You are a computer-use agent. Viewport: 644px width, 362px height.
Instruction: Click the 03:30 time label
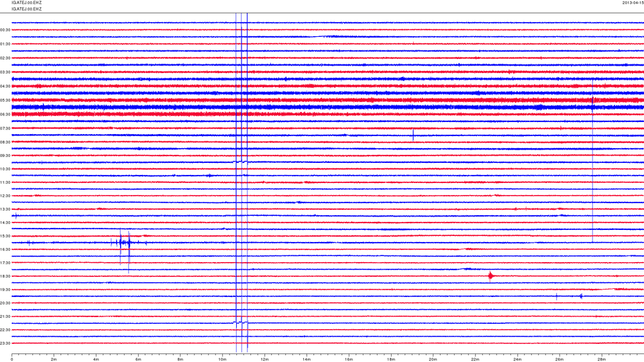click(x=5, y=72)
